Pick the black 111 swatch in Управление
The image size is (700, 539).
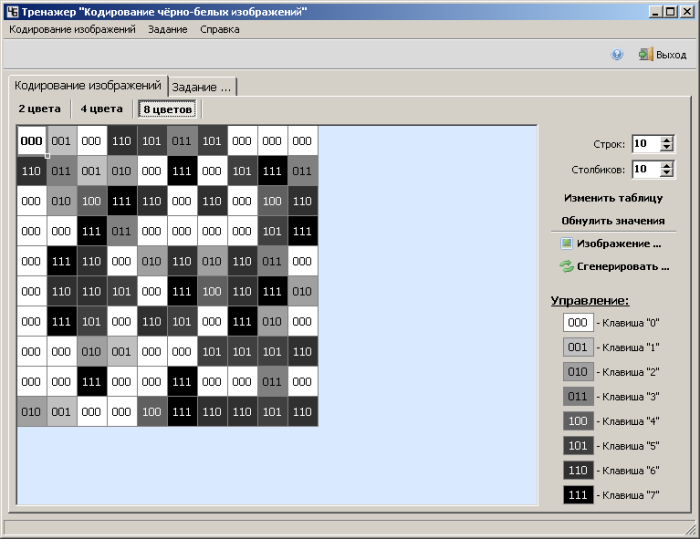click(577, 494)
